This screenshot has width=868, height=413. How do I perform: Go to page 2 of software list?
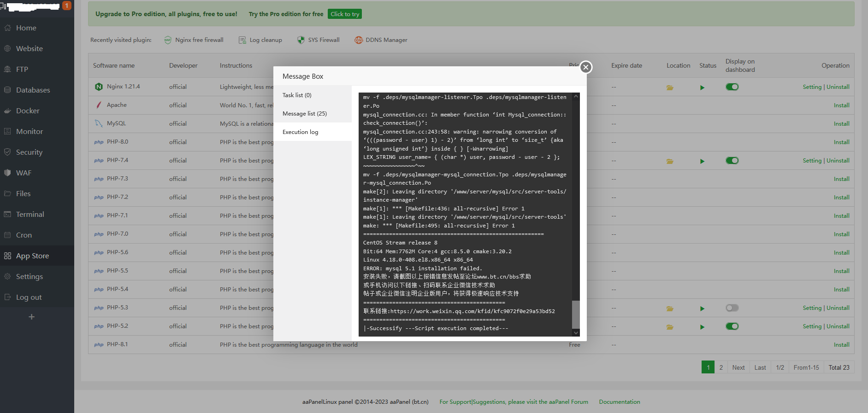721,367
